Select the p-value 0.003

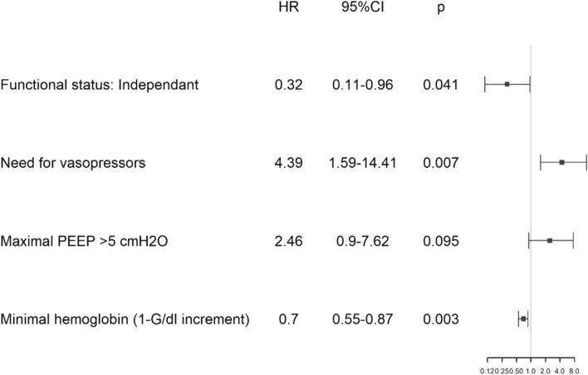click(x=439, y=319)
